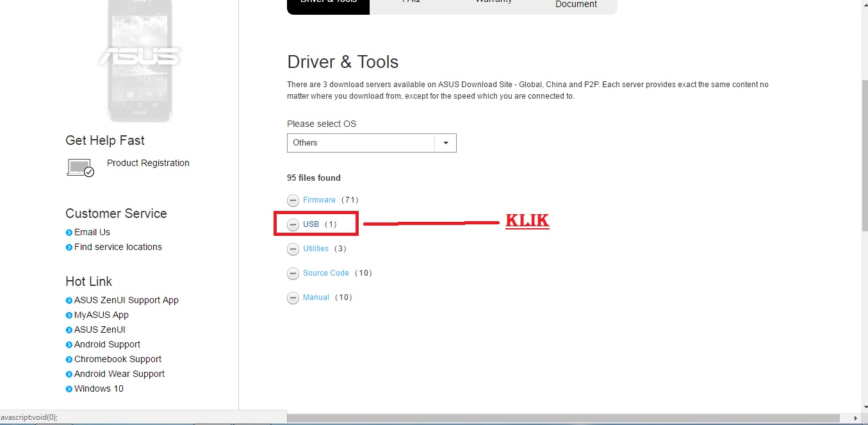Open the Windows 10 hot link
Screen dimensions: 868x425
pos(99,388)
